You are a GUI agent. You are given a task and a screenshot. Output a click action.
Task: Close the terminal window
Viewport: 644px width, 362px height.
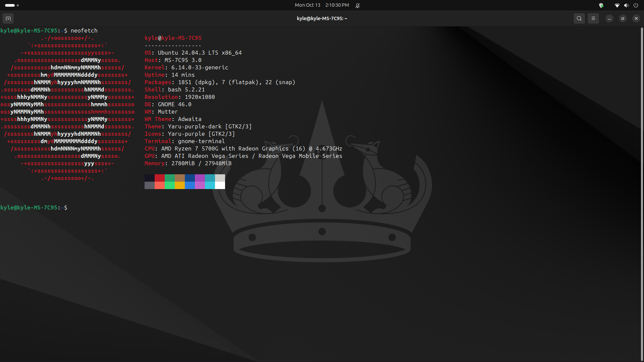(x=636, y=18)
